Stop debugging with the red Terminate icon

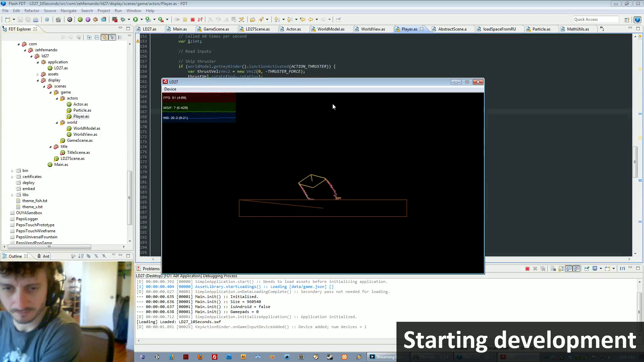coord(193,19)
